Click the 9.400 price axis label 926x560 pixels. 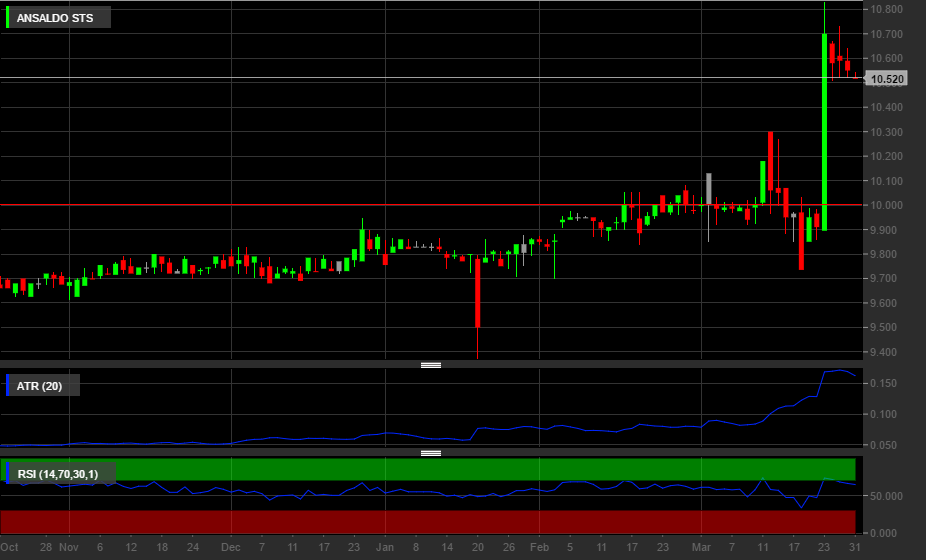[883, 352]
